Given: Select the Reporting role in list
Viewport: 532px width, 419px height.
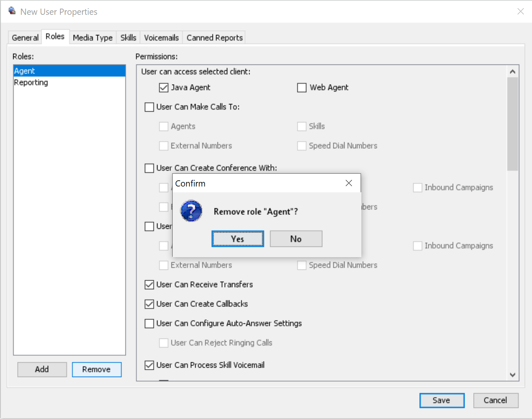Looking at the screenshot, I should pyautogui.click(x=31, y=83).
